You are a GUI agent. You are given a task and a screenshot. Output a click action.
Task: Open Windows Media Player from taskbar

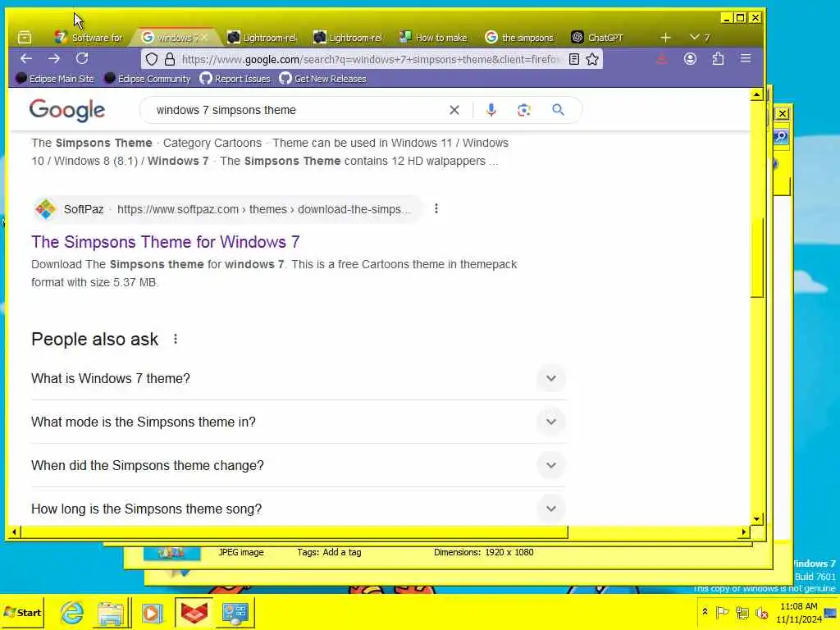click(152, 612)
